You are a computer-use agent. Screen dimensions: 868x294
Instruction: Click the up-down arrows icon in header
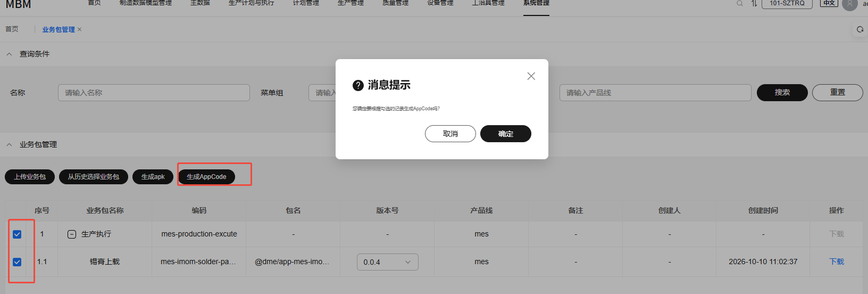click(x=754, y=3)
